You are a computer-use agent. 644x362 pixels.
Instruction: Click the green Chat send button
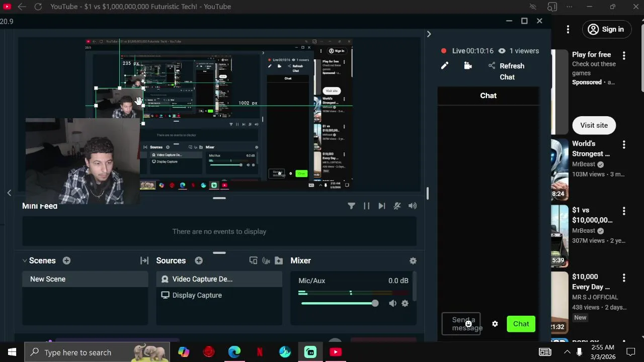tap(521, 324)
